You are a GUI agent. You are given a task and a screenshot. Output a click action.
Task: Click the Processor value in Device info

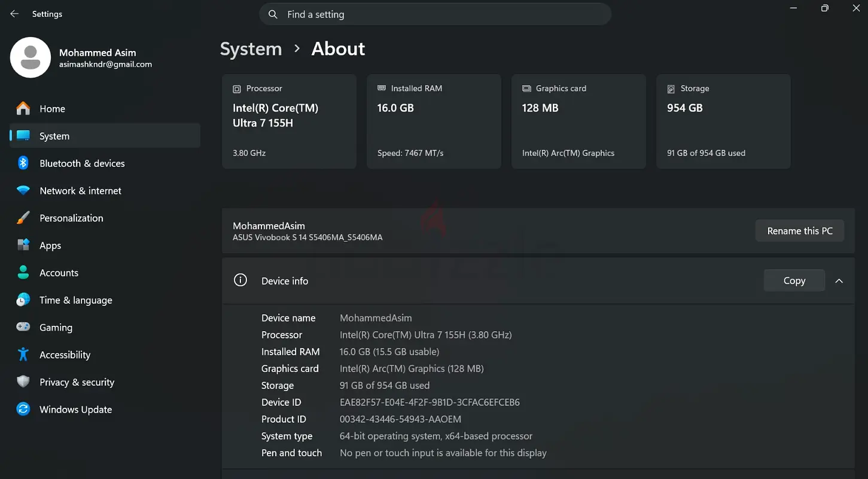(x=426, y=335)
